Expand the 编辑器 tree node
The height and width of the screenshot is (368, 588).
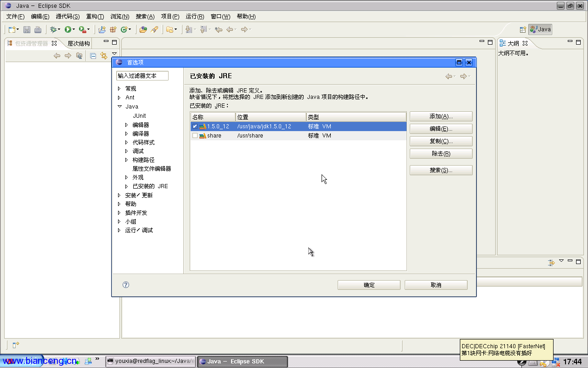[127, 125]
